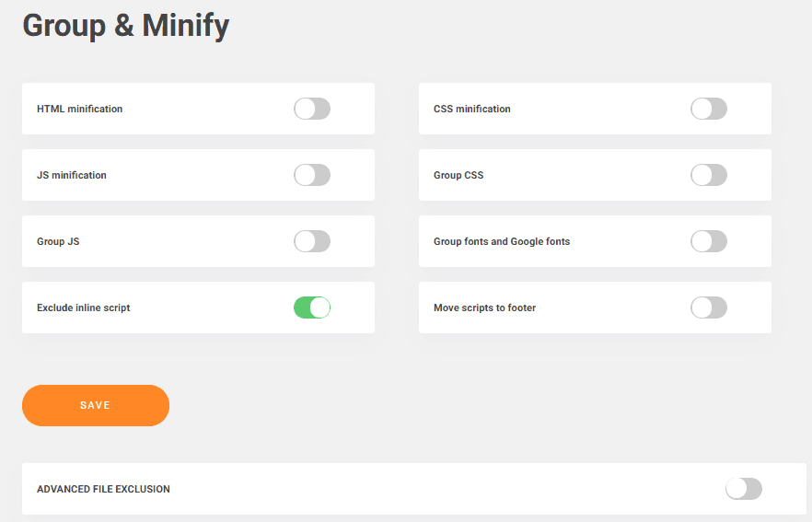Switch on the Group CSS toggle

point(708,175)
